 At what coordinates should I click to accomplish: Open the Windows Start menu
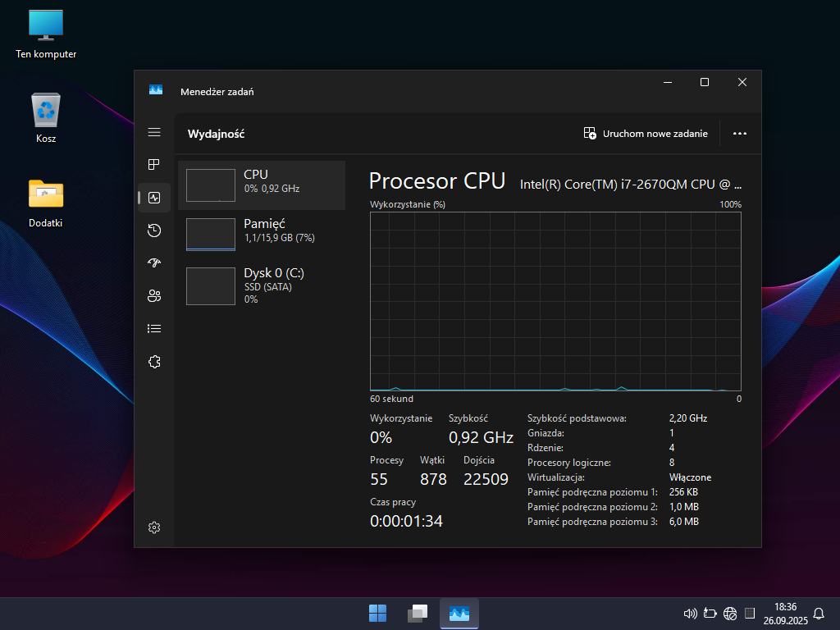click(378, 614)
